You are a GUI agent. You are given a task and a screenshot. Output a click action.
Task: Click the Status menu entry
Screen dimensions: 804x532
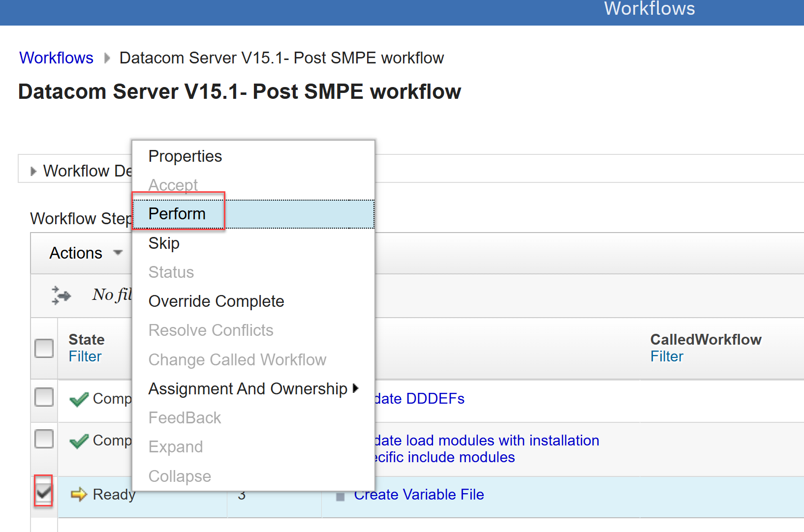(x=253, y=272)
